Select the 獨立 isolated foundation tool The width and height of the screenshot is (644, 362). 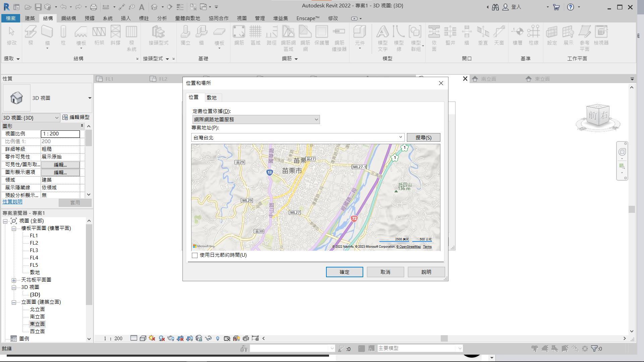coord(185,36)
